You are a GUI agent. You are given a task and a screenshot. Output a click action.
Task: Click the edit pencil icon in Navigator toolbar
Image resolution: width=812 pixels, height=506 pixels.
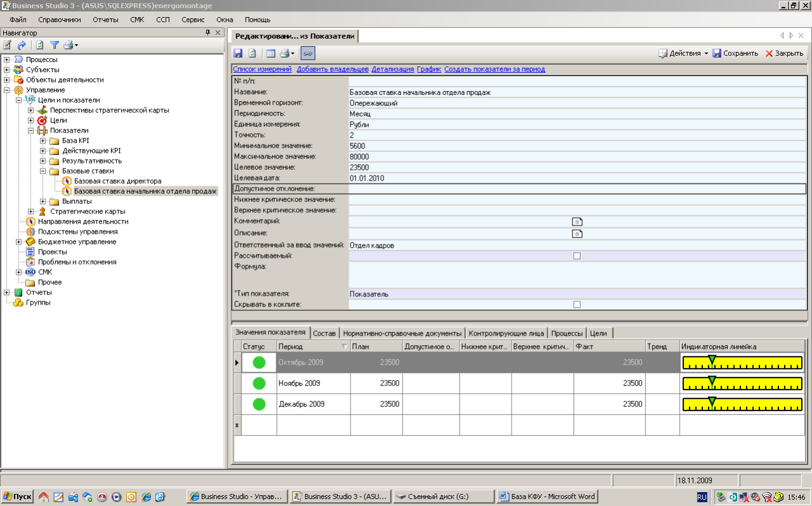8,45
